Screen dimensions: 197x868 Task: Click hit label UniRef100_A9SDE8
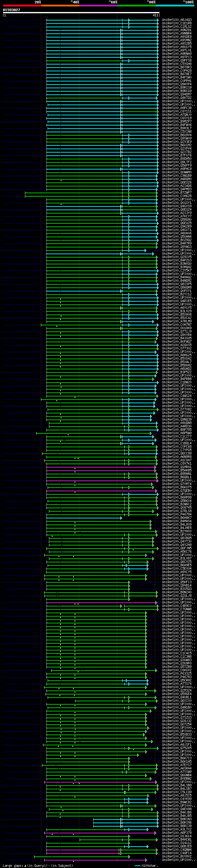point(177,37)
